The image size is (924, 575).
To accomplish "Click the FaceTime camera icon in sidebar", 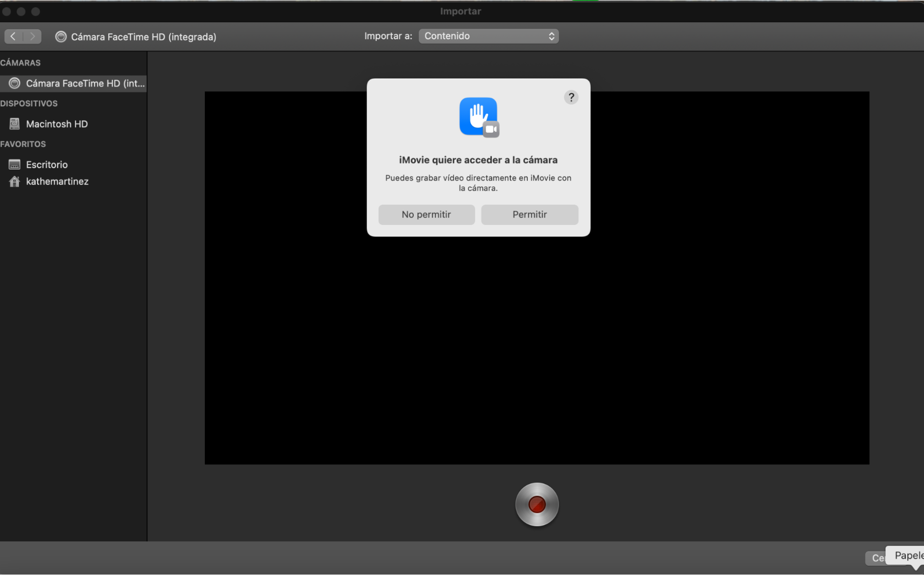I will pos(14,83).
